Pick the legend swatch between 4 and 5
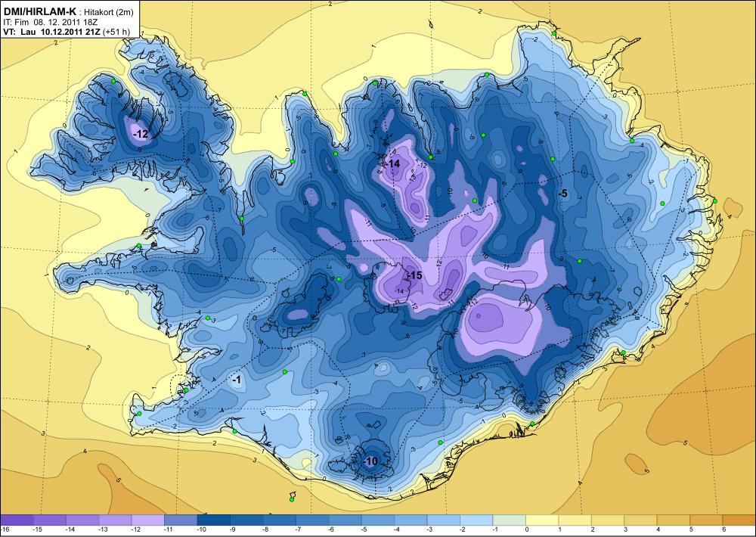Screen dimensions: 756x537 point(673,520)
